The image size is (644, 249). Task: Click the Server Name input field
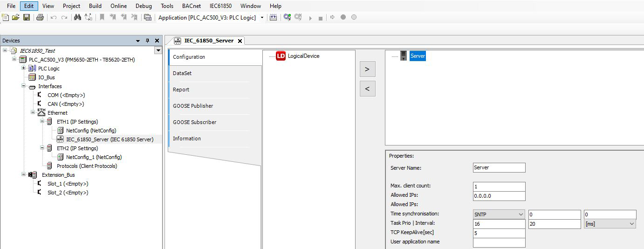click(x=499, y=167)
